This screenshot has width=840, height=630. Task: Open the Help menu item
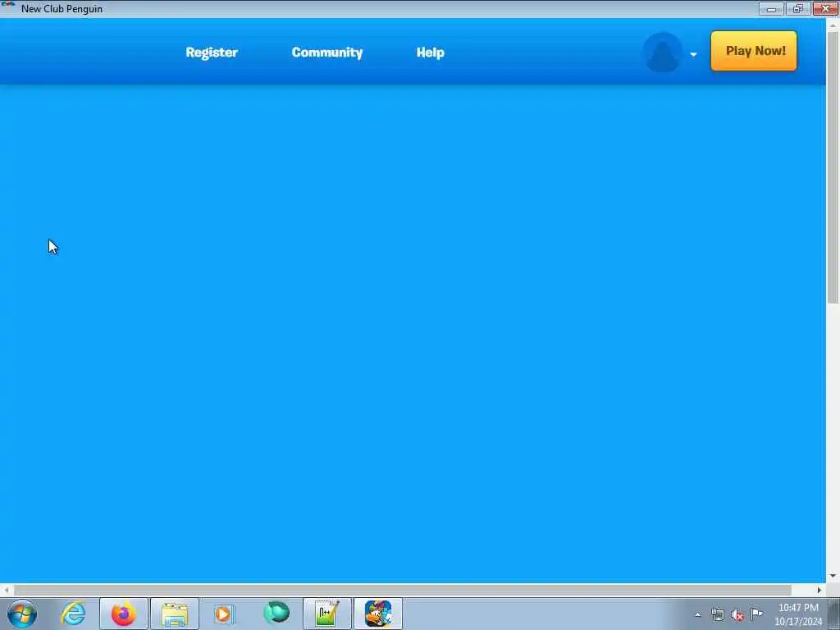coord(430,52)
